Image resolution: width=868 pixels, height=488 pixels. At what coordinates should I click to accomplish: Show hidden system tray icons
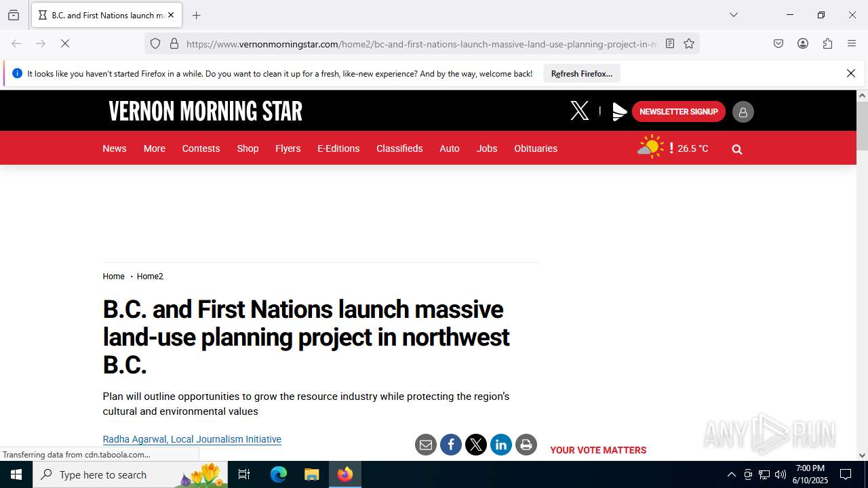point(731,474)
